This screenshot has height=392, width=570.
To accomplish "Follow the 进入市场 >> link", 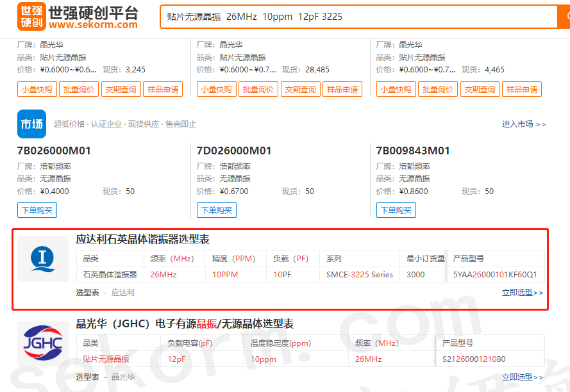I will click(x=524, y=124).
